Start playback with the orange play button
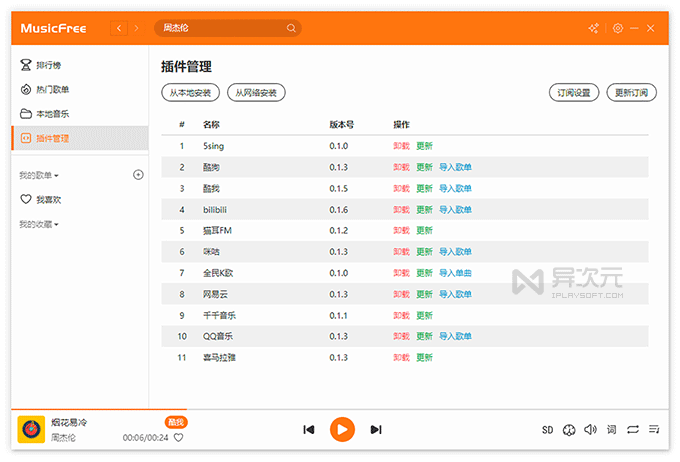This screenshot has height=462, width=680. (x=342, y=429)
